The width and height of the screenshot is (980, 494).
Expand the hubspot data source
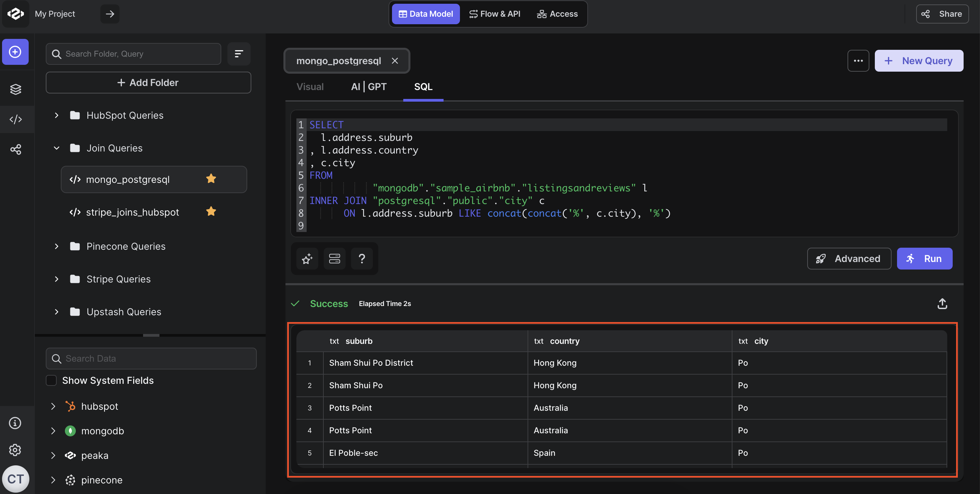pos(53,406)
